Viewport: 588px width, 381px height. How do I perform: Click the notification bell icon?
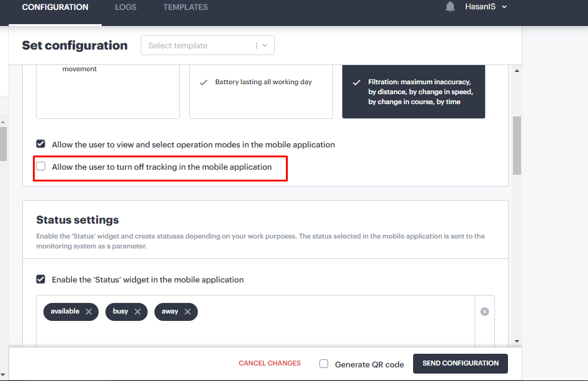pyautogui.click(x=450, y=7)
